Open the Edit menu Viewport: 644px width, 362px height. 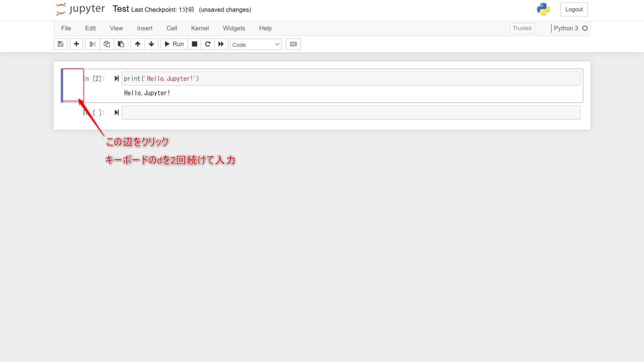point(90,28)
